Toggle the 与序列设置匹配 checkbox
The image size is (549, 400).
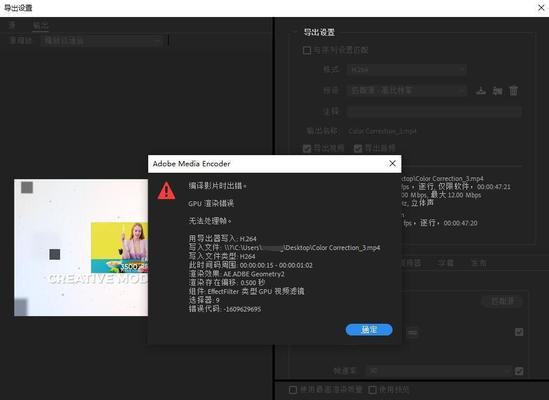307,50
